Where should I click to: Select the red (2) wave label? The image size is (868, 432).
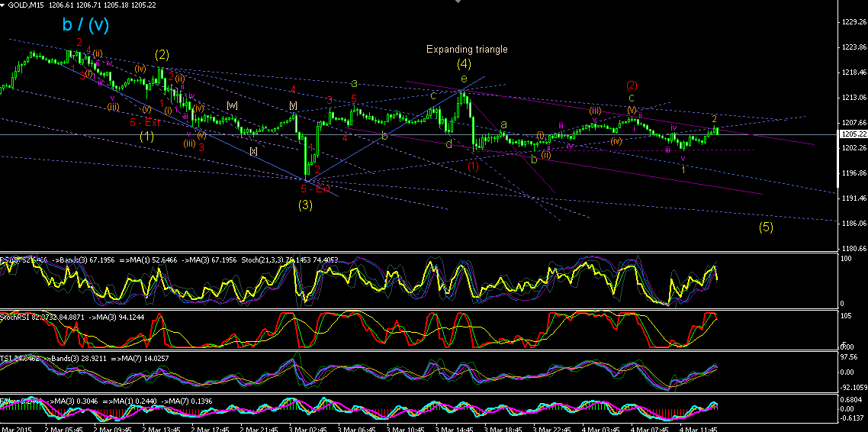[x=632, y=85]
